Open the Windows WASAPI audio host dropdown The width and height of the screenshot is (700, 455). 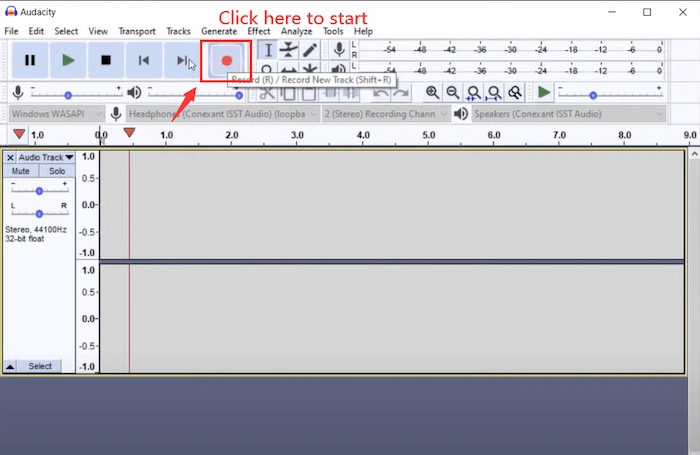click(x=56, y=114)
